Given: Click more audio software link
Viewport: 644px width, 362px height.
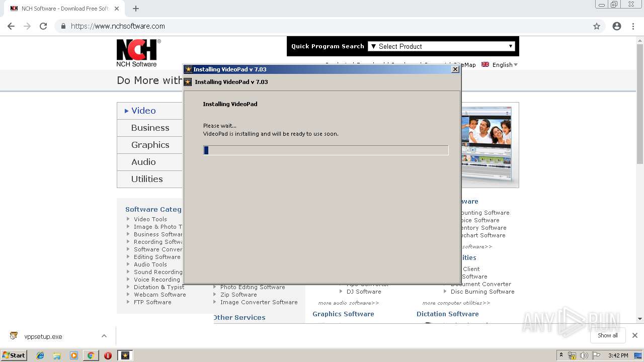Looking at the screenshot, I should click(x=348, y=303).
